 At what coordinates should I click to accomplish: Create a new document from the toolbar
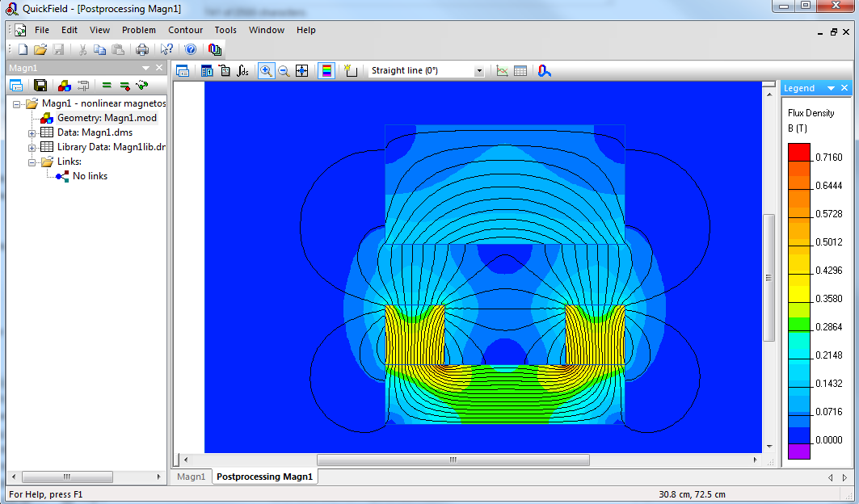click(x=23, y=50)
